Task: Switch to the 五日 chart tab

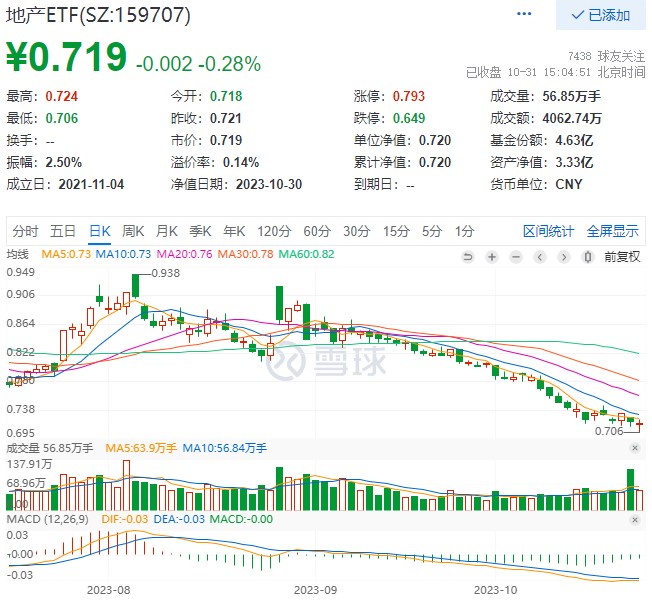Action: [x=63, y=231]
